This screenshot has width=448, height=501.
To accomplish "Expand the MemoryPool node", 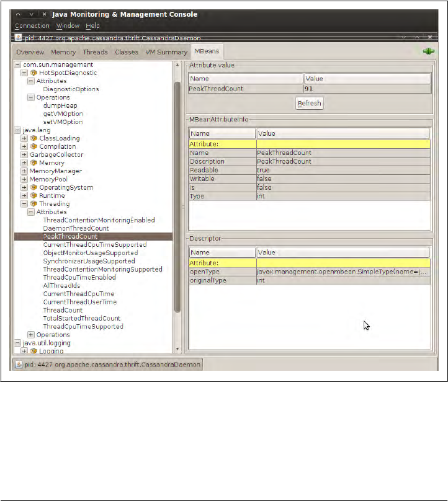I will 24,179.
